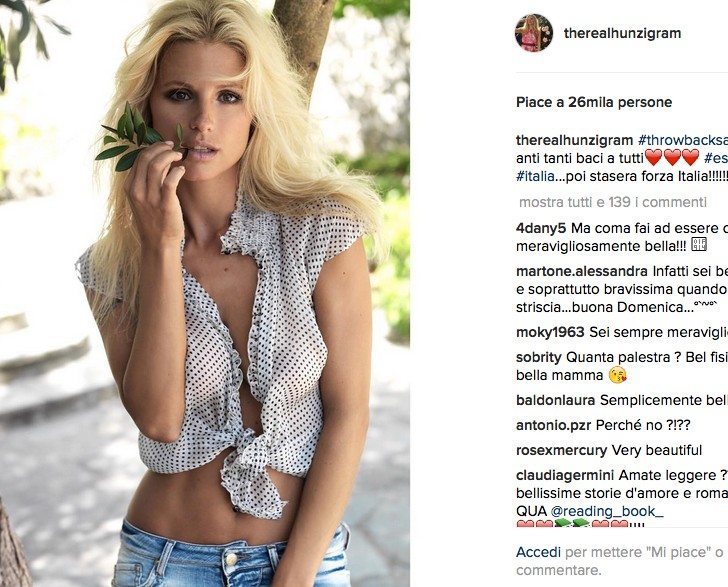Click therealhunzigram username in header

pos(622,33)
